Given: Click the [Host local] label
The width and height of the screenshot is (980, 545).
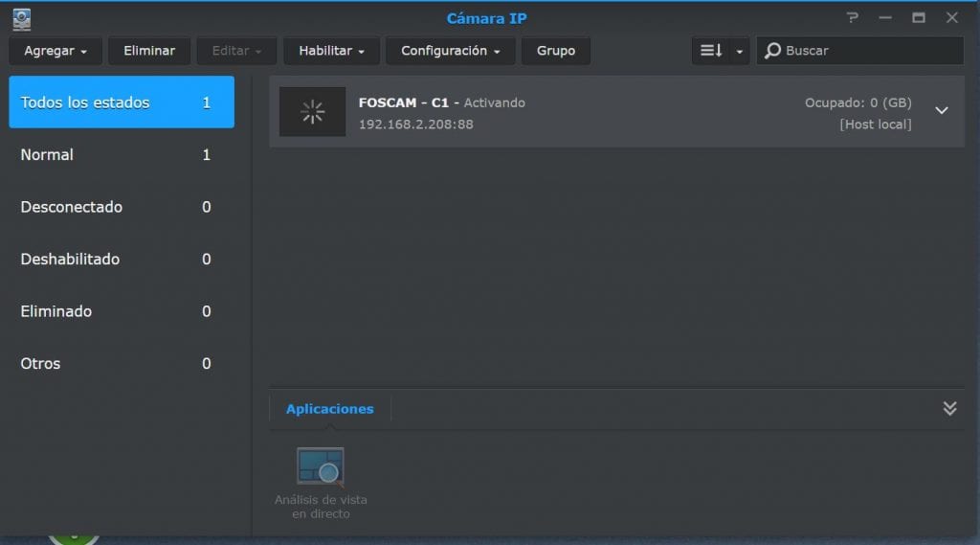Looking at the screenshot, I should 876,124.
